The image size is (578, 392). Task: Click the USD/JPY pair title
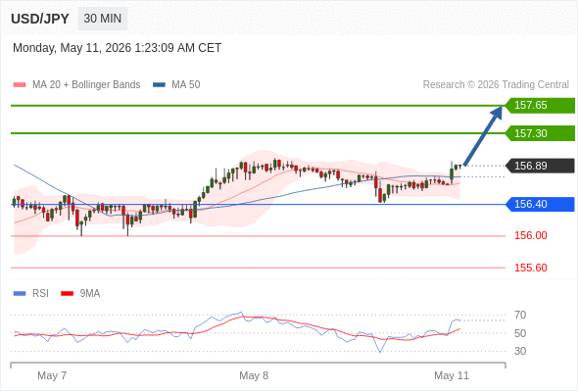click(x=40, y=19)
